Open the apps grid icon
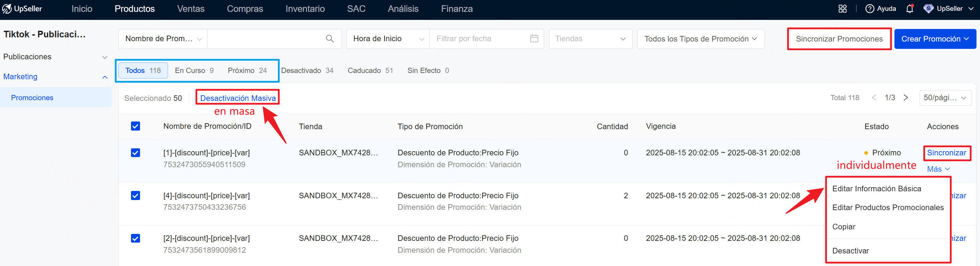The image size is (980, 266). pyautogui.click(x=842, y=8)
